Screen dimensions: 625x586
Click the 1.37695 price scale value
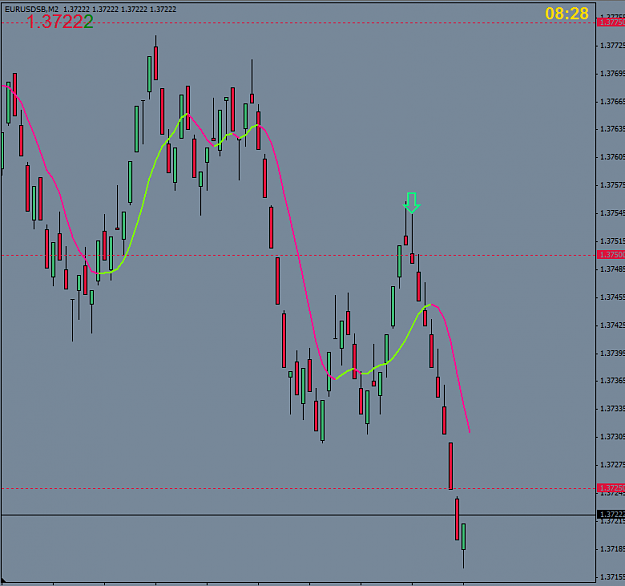612,74
